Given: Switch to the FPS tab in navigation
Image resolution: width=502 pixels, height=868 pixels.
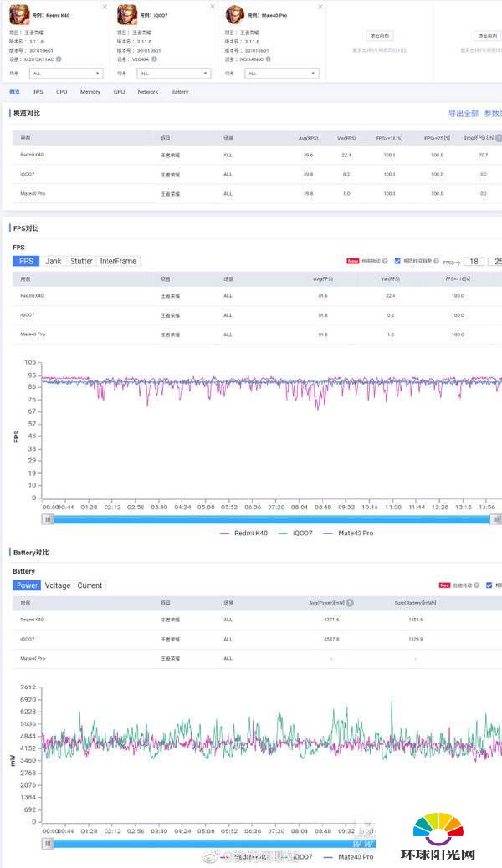Looking at the screenshot, I should coord(38,92).
